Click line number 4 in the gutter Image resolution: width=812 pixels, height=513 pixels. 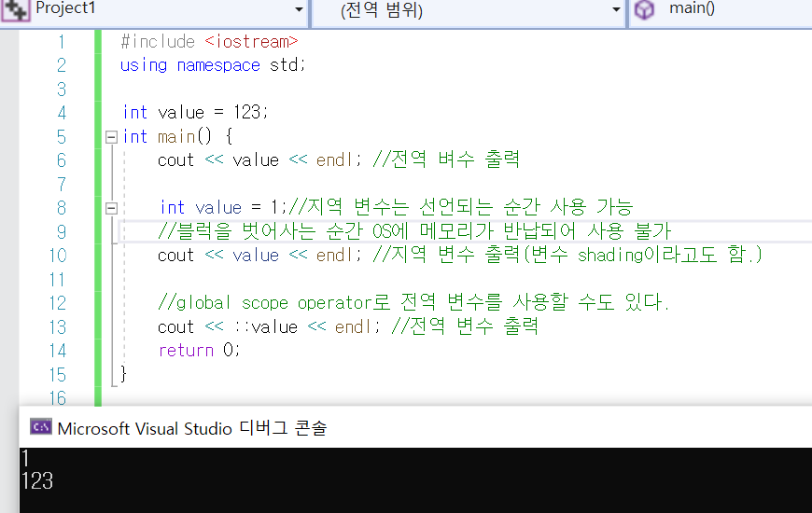pyautogui.click(x=62, y=112)
